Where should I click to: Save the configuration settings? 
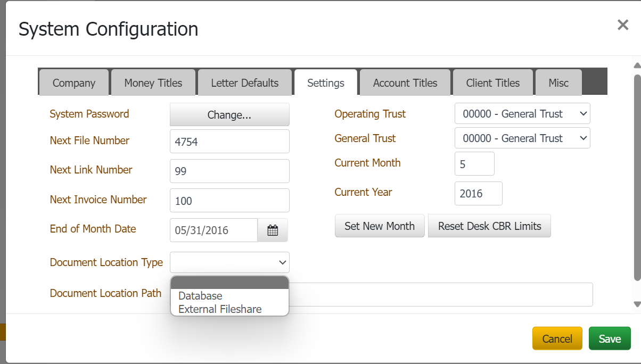(610, 339)
